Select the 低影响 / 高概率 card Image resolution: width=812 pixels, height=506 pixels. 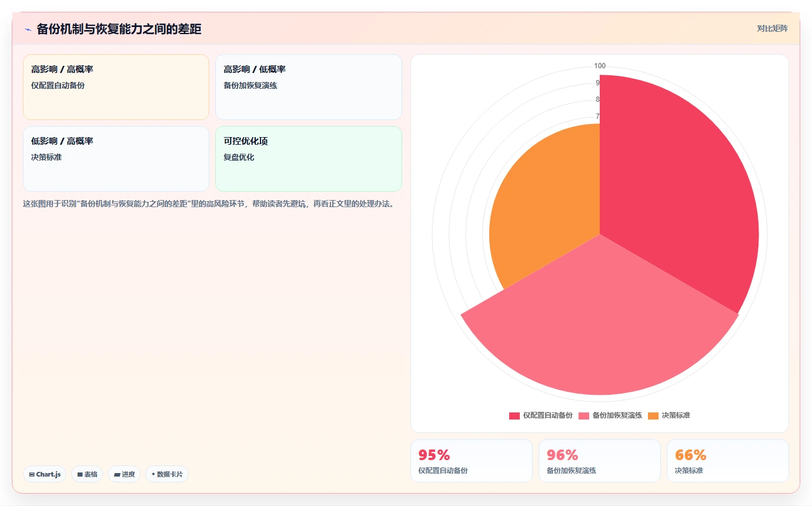tap(116, 159)
